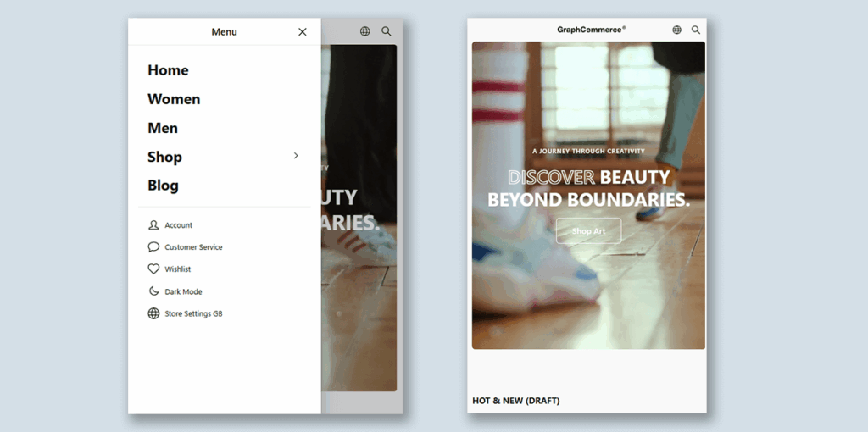Click the HOT & NEW (DRAFT) heading
The image size is (868, 432).
click(515, 401)
